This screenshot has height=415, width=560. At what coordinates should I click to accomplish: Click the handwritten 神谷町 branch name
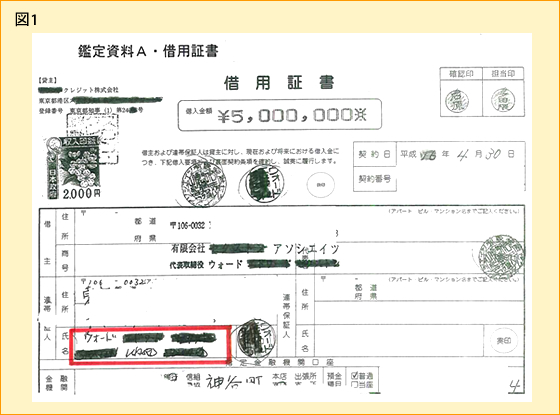pos(234,382)
